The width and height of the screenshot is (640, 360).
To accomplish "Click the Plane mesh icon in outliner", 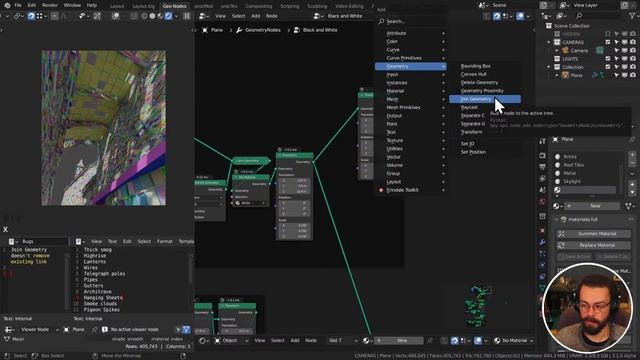I will [x=565, y=76].
